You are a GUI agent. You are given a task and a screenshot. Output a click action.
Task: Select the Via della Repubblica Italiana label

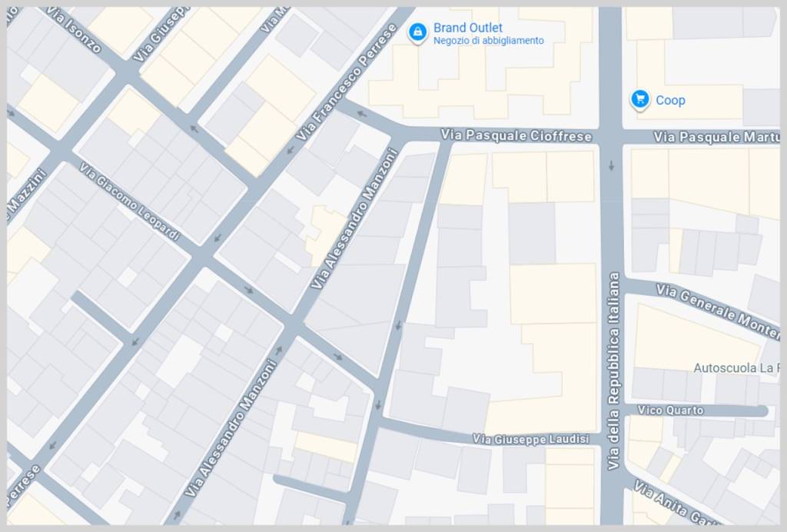(x=613, y=370)
